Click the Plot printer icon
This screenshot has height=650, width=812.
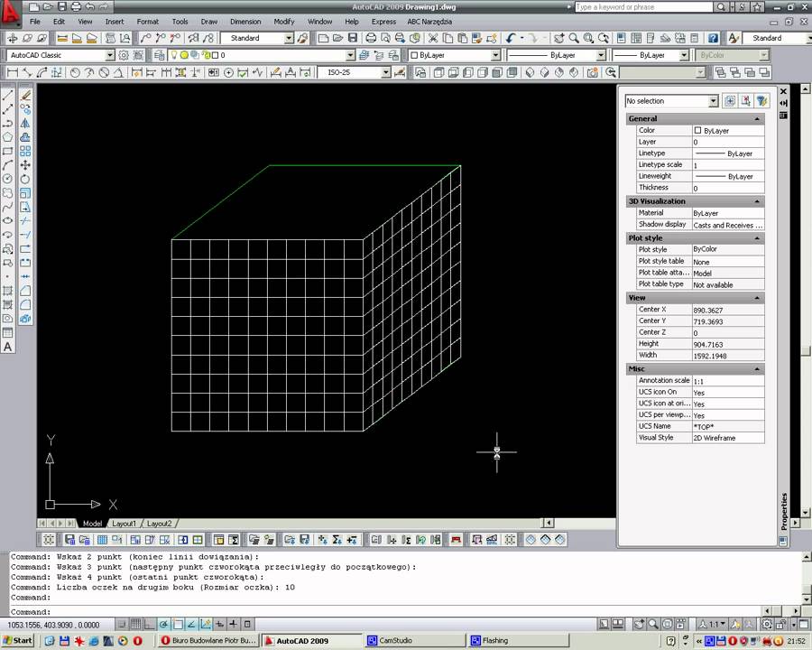click(x=372, y=38)
